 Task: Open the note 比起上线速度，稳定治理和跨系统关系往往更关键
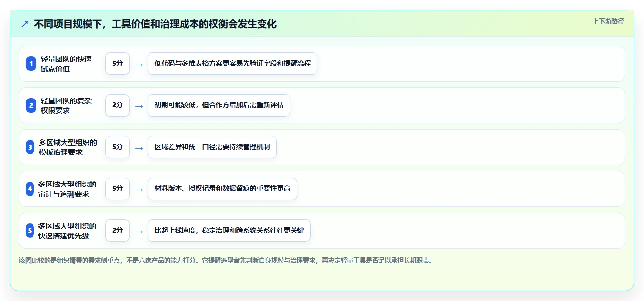(x=229, y=231)
